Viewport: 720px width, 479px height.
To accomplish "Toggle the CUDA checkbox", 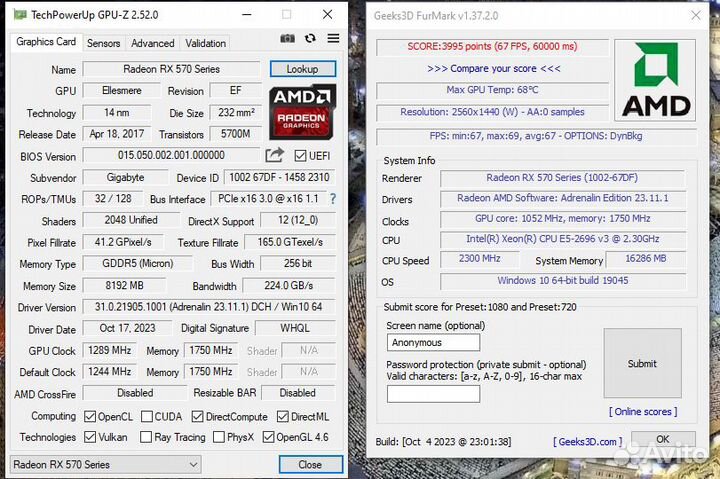I will 147,417.
